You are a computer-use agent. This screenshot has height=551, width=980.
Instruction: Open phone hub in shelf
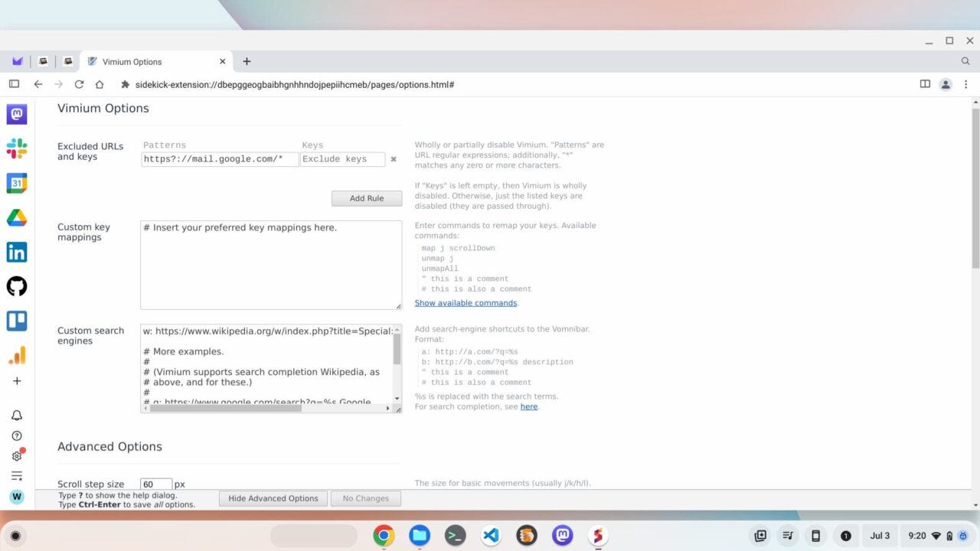pyautogui.click(x=815, y=536)
